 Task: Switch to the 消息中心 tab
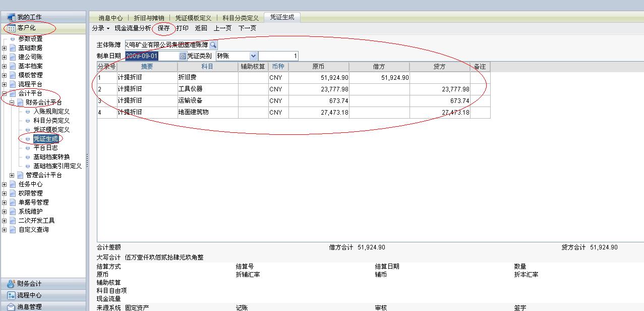110,18
